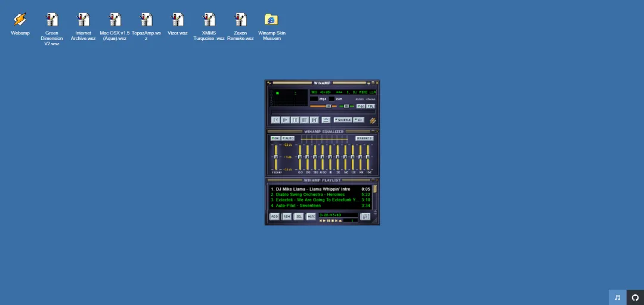The image size is (644, 305).
Task: Select Green Dimension V2.wsz skin file
Action: (52, 29)
